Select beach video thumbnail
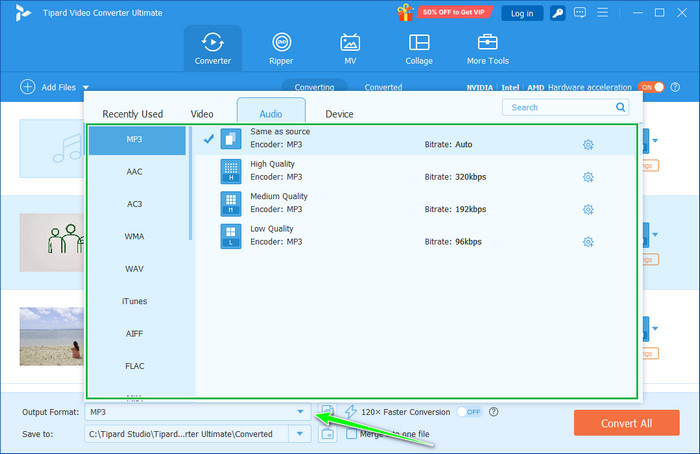Screen dimensions: 700x454 (51, 336)
